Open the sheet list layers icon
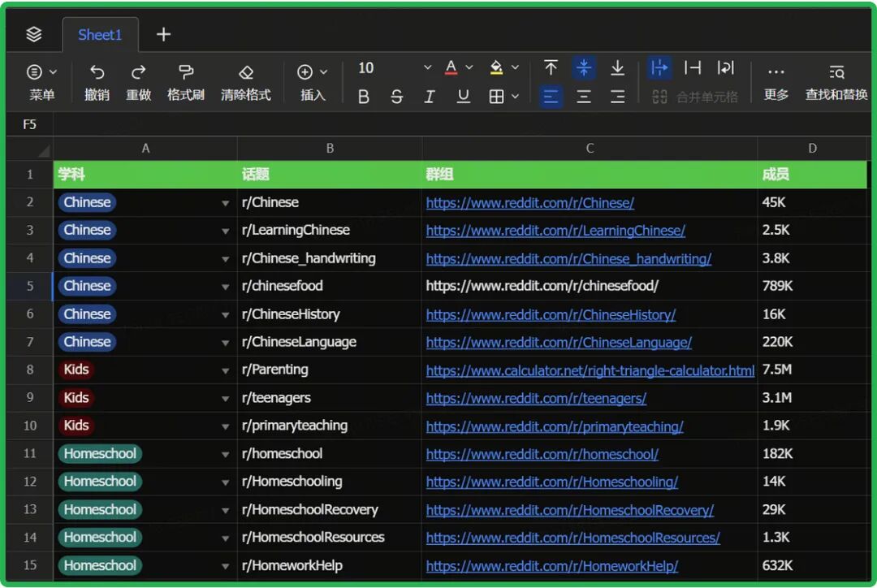Image resolution: width=877 pixels, height=588 pixels. (33, 34)
